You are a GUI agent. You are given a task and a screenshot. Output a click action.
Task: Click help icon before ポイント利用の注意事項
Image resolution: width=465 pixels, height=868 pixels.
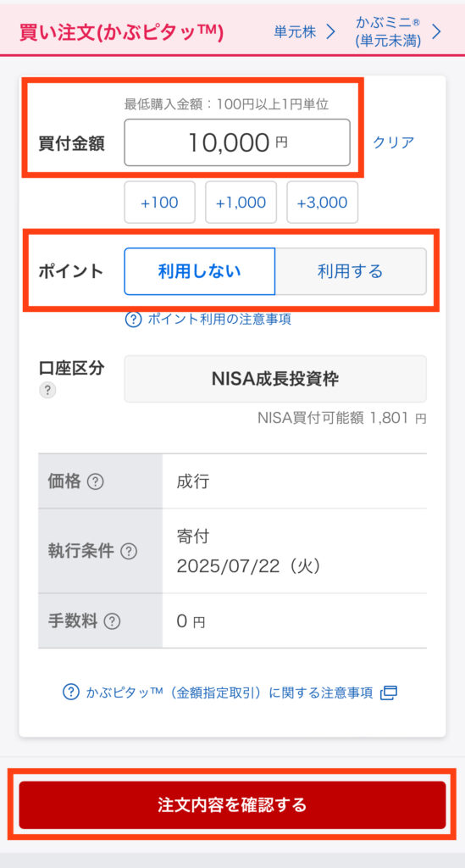[133, 320]
